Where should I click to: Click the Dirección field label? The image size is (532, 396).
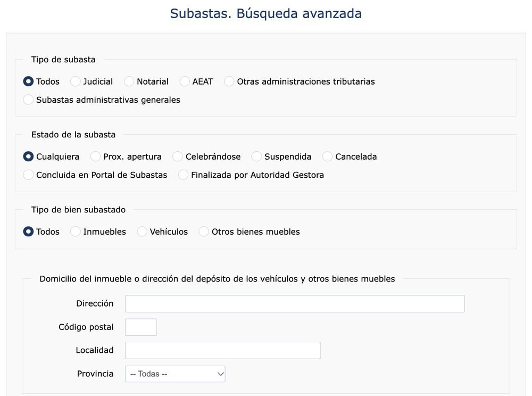(95, 303)
